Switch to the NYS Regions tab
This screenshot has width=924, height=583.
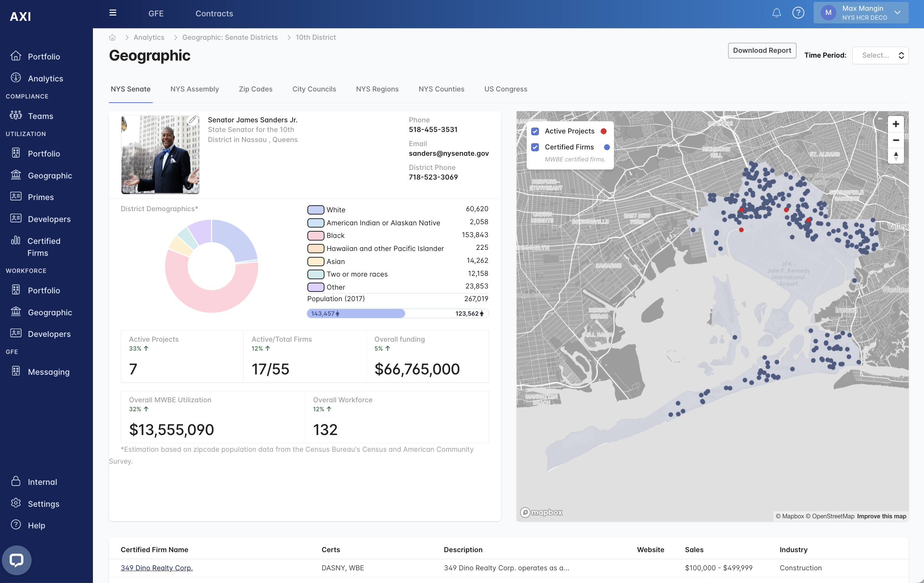377,89
